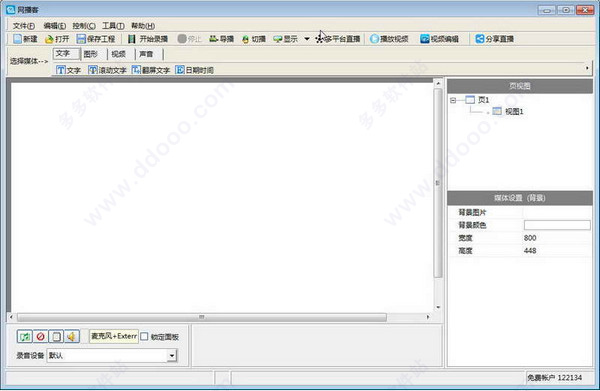Collapse the 页1 tree node
The image size is (600, 391).
[453, 100]
